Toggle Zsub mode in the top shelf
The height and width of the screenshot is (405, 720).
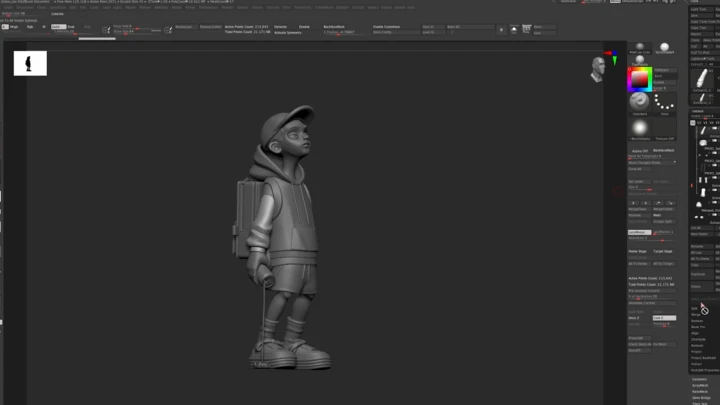[71, 27]
